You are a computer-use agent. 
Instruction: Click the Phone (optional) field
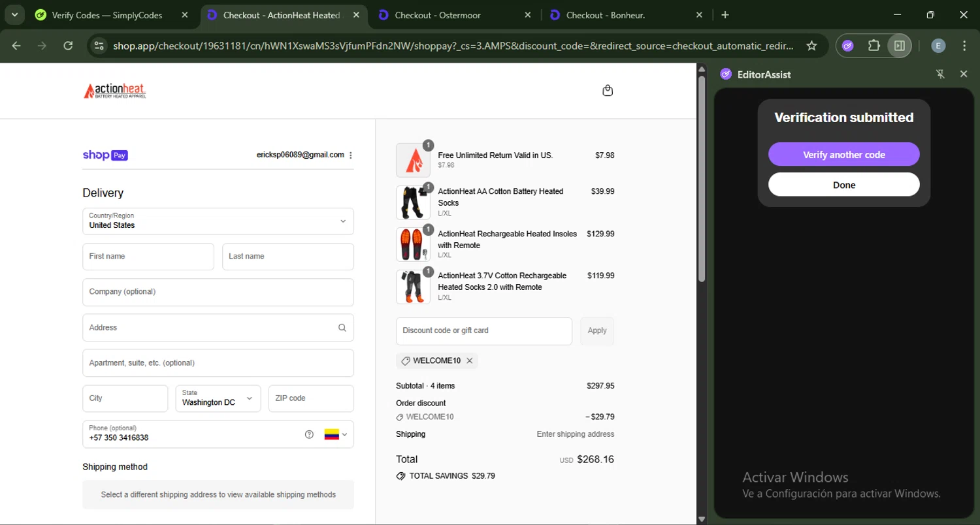(218, 434)
